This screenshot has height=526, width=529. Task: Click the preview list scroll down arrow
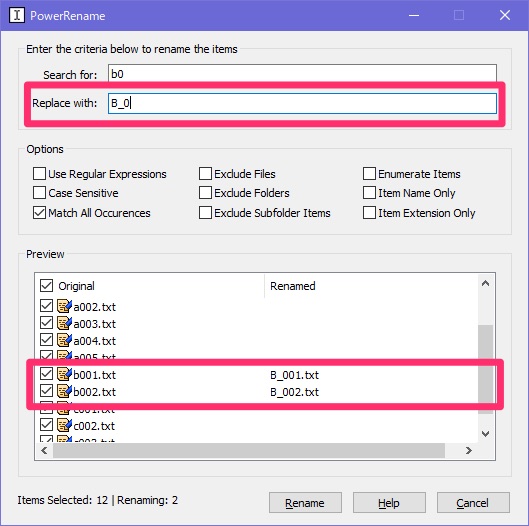pos(485,433)
